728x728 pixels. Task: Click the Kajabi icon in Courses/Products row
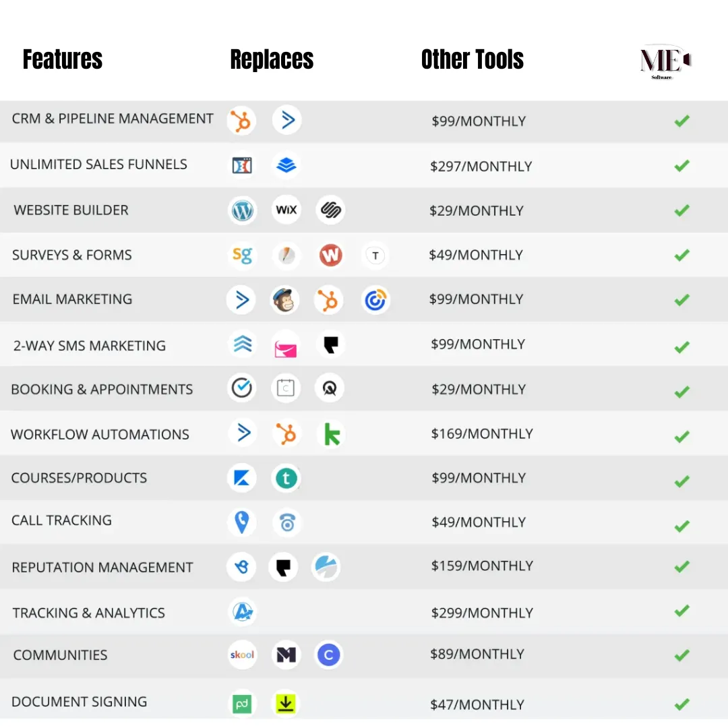pyautogui.click(x=241, y=478)
